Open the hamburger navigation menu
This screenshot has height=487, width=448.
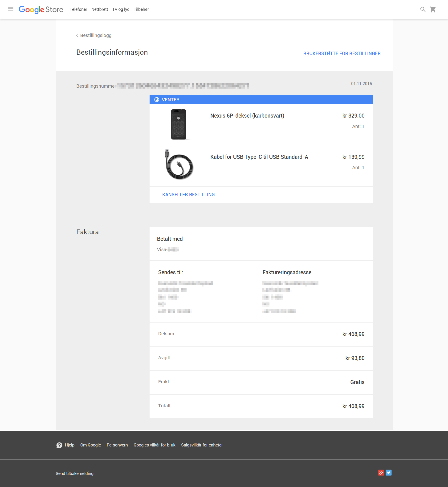click(10, 9)
